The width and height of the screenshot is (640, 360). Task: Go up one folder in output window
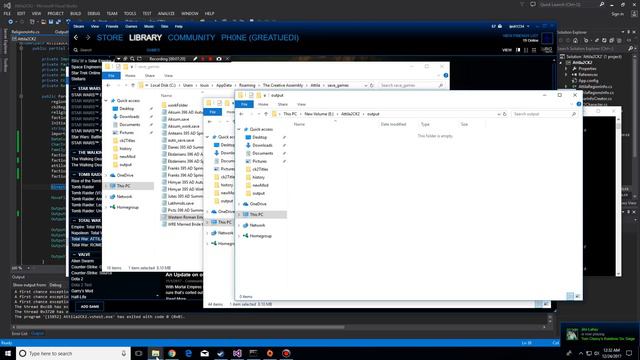[266, 114]
